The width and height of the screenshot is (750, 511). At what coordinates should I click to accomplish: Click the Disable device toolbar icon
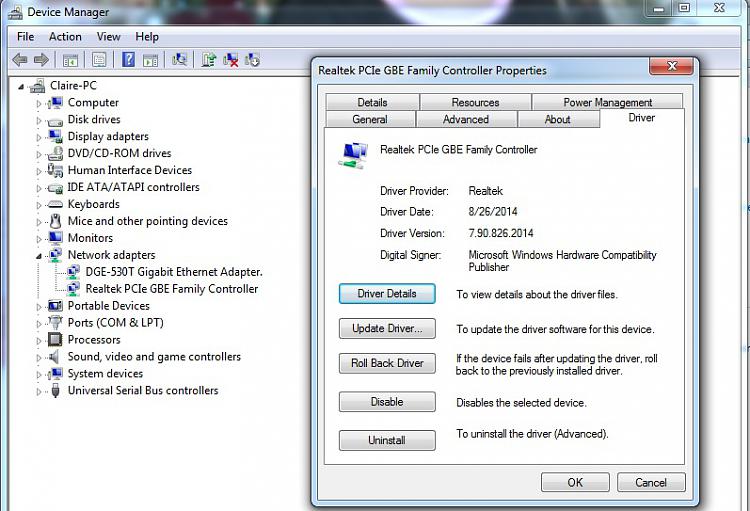point(252,60)
